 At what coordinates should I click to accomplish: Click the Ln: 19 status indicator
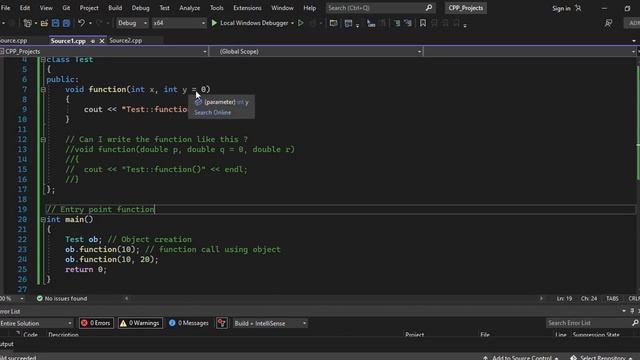pyautogui.click(x=564, y=298)
